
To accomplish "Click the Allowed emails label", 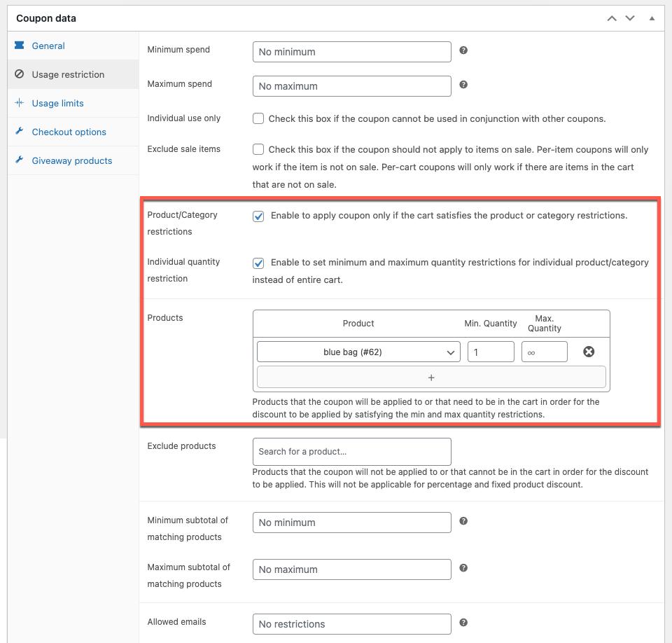I will (176, 622).
